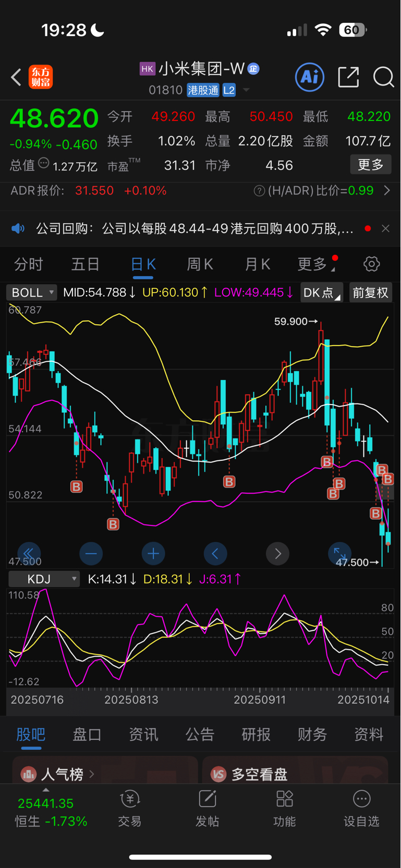This screenshot has width=401, height=868.
Task: Select the 日K chart tab
Action: 143,264
